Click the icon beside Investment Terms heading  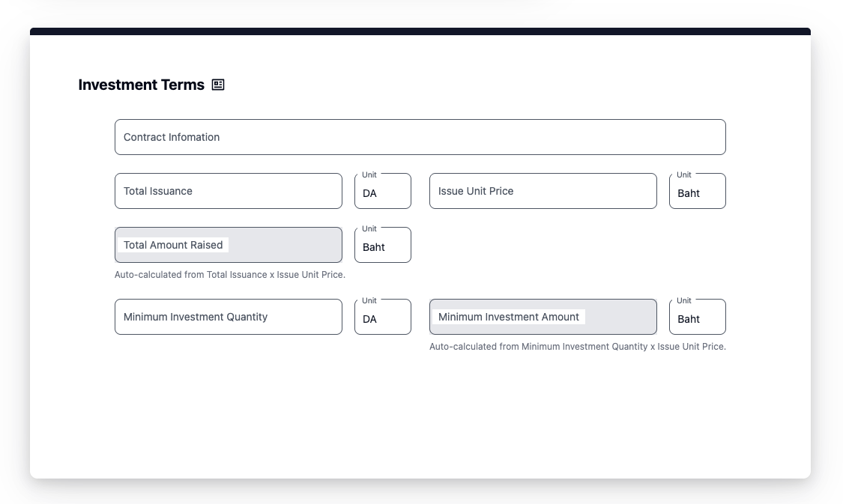[218, 85]
